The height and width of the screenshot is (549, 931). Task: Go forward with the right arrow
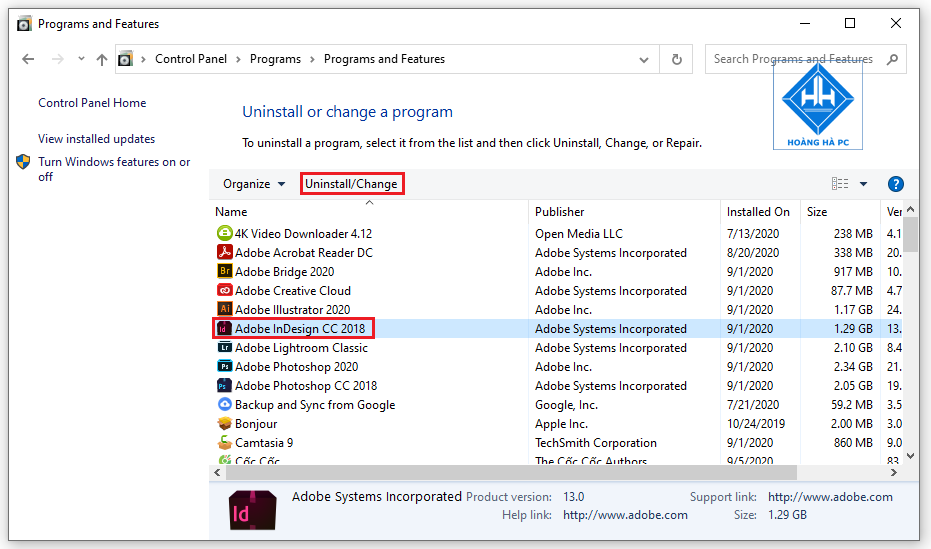pos(58,59)
